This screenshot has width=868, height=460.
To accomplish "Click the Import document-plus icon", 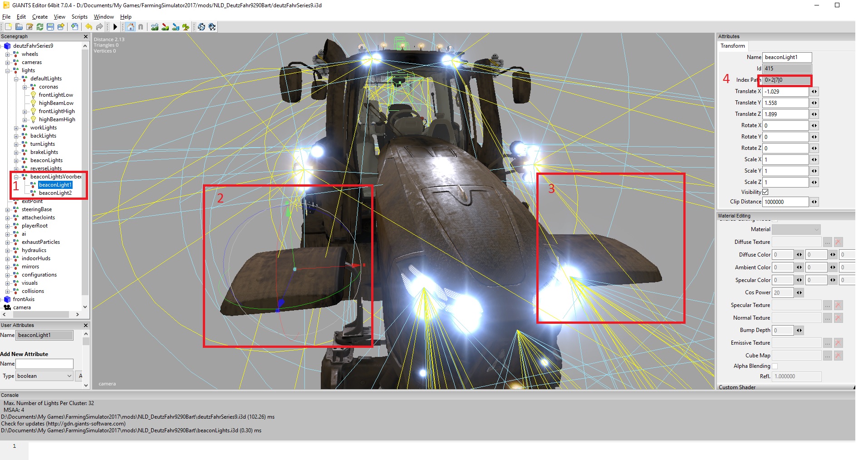I will point(75,27).
